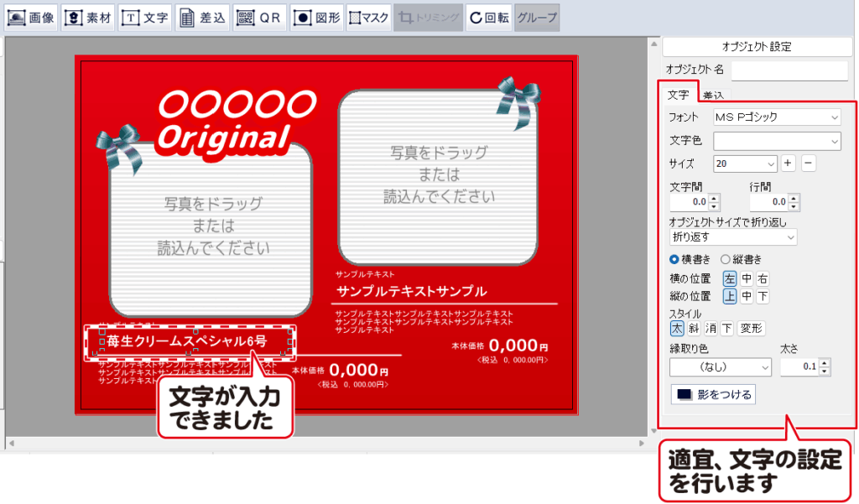
Task: Switch to the 差込 tab in object settings
Action: tap(715, 96)
